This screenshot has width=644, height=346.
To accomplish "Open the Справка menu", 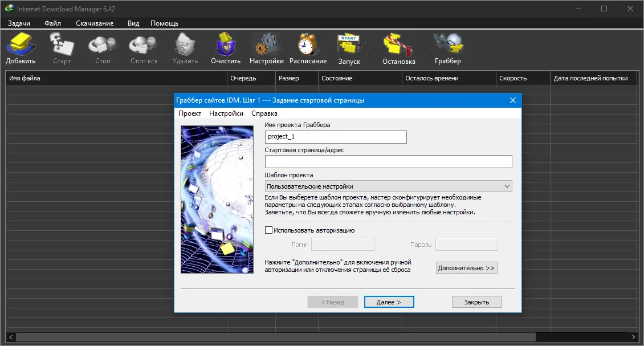I will coord(263,113).
